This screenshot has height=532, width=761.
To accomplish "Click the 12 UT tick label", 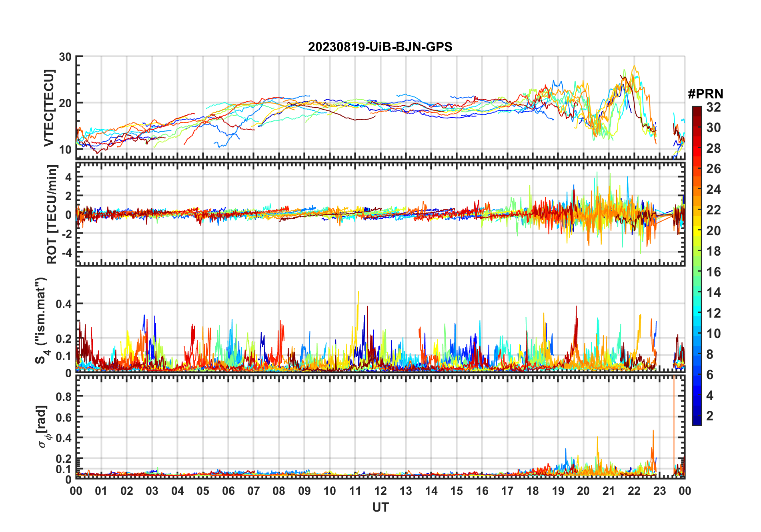I will 380,491.
